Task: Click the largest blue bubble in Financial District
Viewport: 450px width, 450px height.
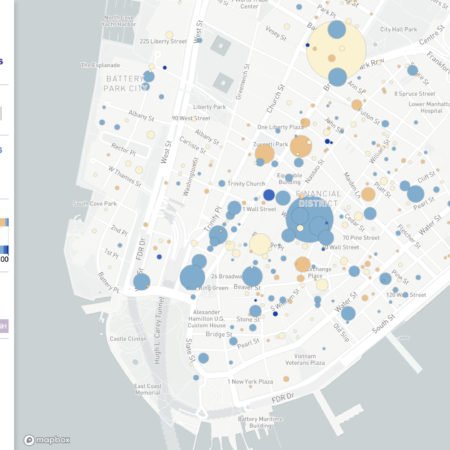Action: [310, 219]
